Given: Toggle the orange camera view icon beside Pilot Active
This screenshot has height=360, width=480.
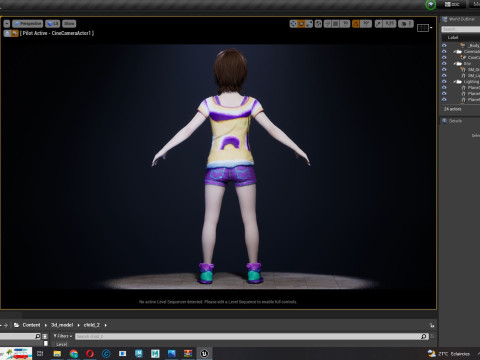Looking at the screenshot, I should point(15,33).
